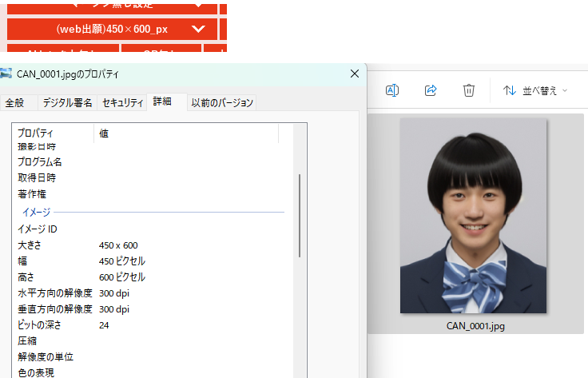
Task: Click the image icon in the properties title bar
Action: [6, 74]
